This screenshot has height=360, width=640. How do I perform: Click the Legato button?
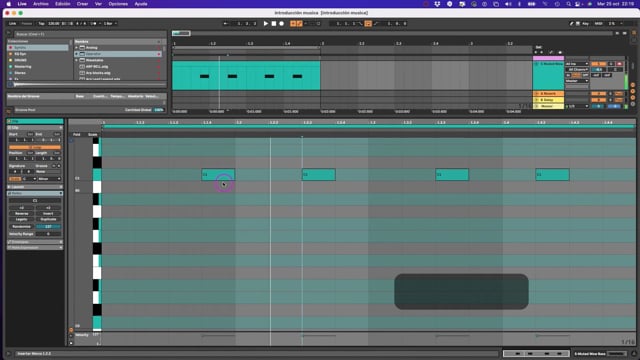point(22,220)
